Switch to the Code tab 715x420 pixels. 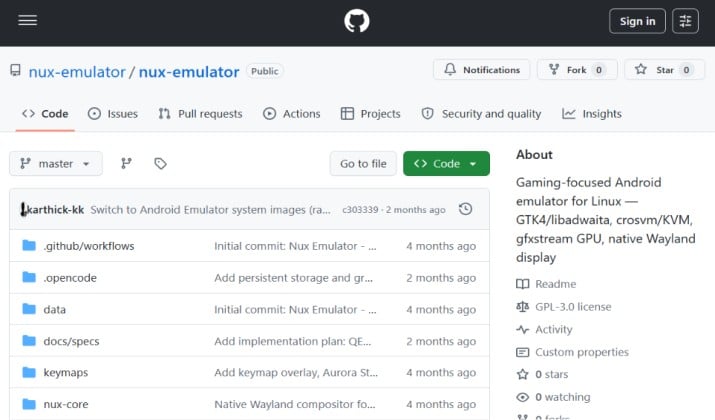click(45, 114)
